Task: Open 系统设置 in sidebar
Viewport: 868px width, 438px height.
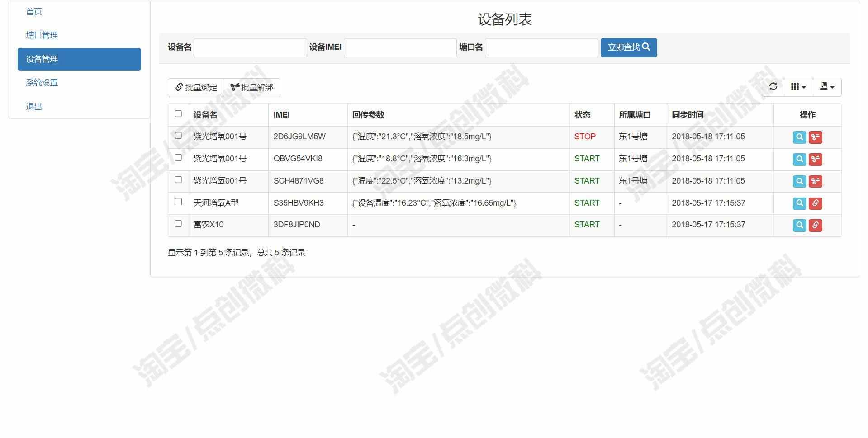Action: [x=42, y=83]
